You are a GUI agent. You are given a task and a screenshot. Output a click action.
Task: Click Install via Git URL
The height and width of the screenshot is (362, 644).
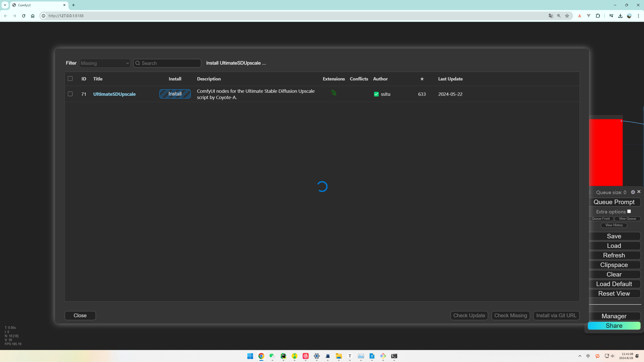(x=556, y=315)
